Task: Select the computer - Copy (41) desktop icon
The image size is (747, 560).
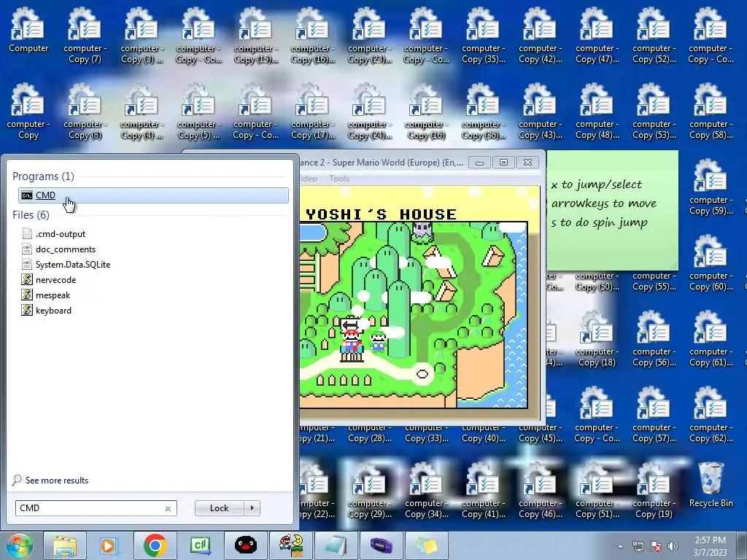Action: (x=483, y=490)
